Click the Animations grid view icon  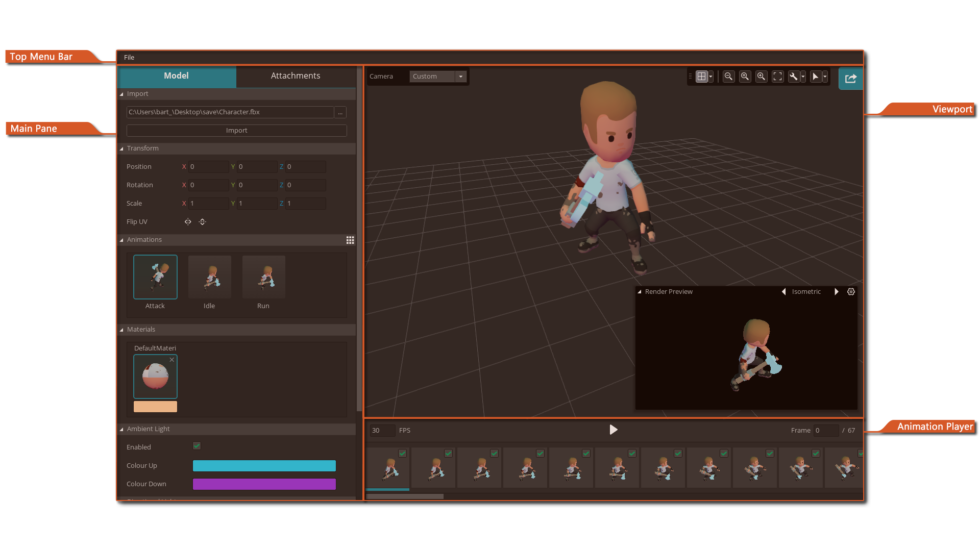[350, 240]
